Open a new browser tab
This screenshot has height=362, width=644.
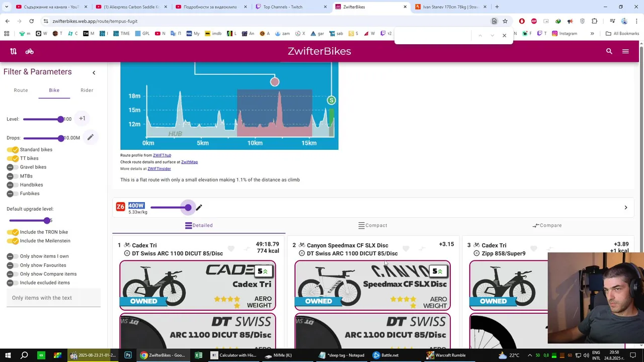point(497,7)
